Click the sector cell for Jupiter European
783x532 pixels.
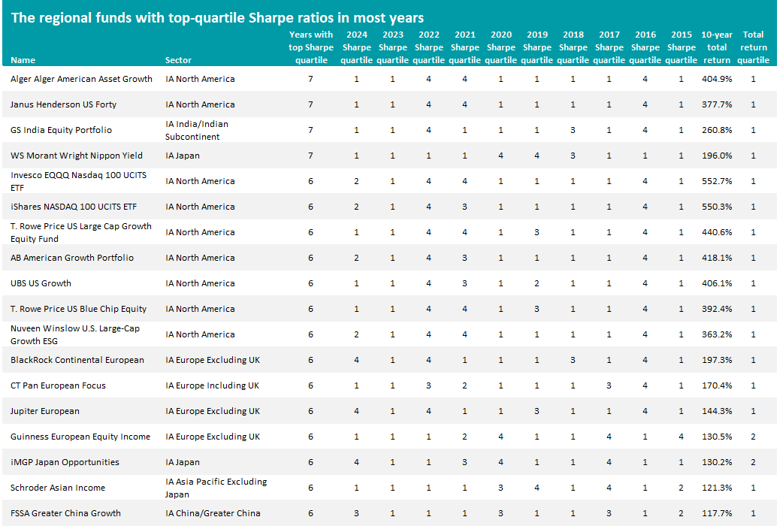213,411
